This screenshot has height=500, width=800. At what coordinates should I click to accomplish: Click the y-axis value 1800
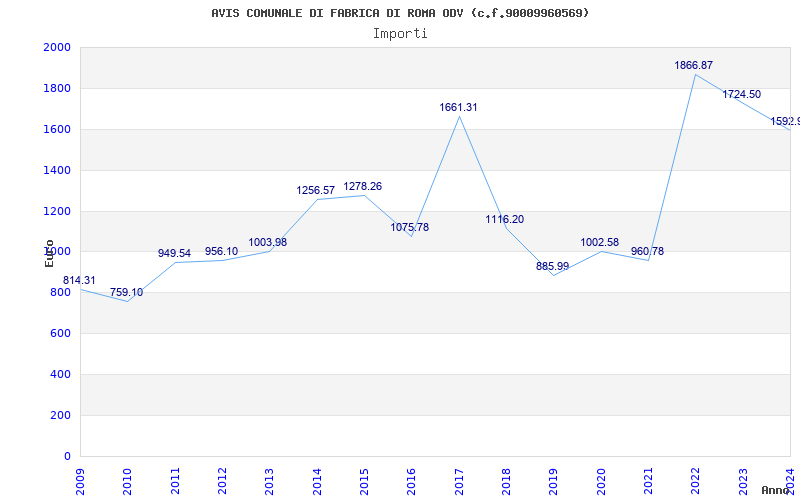pos(57,88)
